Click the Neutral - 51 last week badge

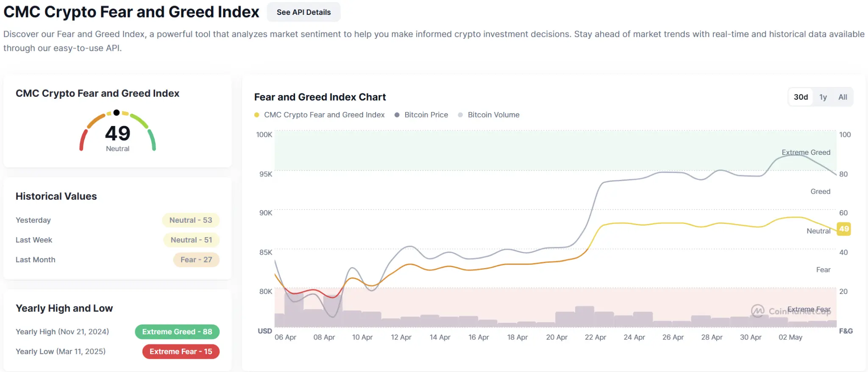click(191, 240)
